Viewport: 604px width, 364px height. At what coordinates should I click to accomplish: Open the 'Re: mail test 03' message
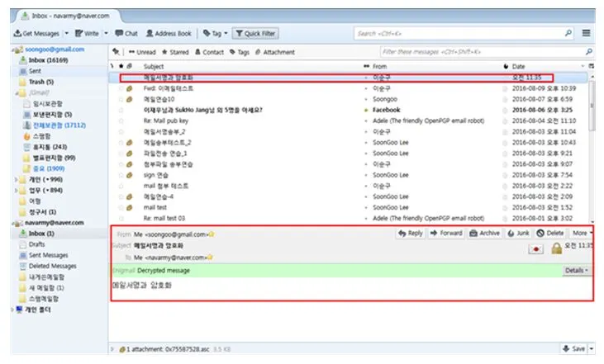[349, 218]
